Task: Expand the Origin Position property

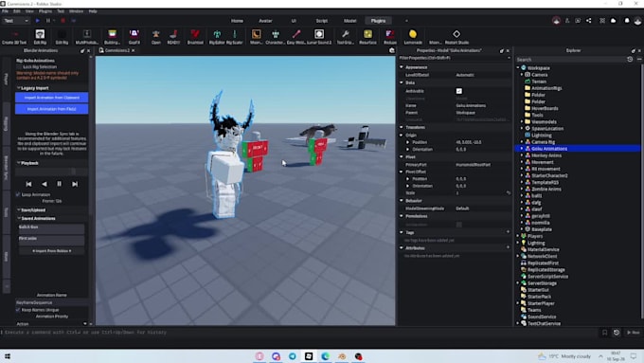Action: click(408, 142)
